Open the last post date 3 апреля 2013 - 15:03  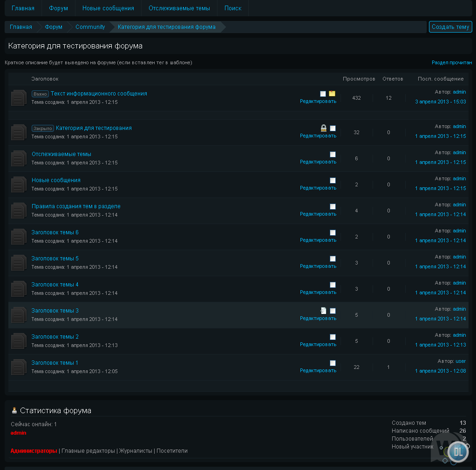440,102
